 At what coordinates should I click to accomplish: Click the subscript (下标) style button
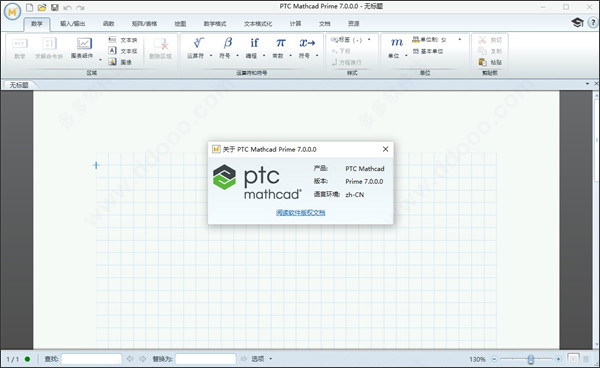pos(341,51)
